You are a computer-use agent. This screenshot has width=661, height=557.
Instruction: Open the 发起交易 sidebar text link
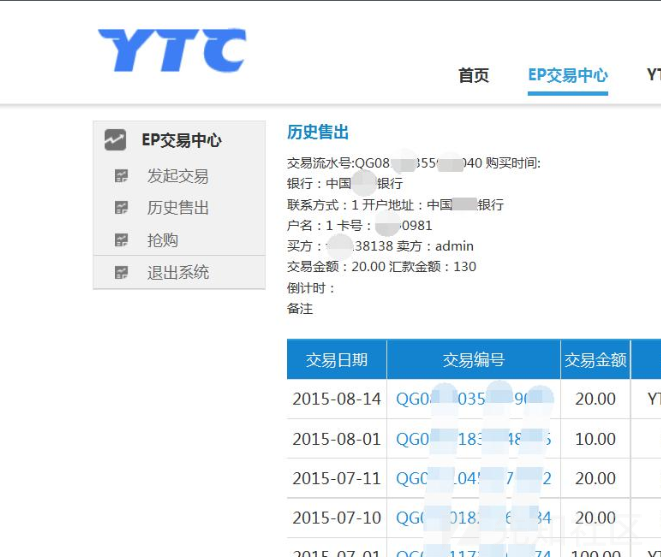tap(178, 176)
